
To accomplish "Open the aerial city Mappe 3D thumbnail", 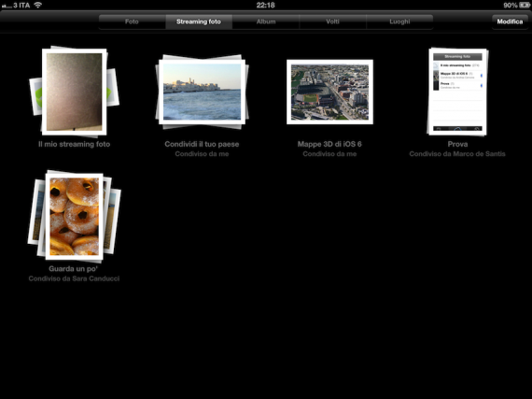I will click(329, 92).
